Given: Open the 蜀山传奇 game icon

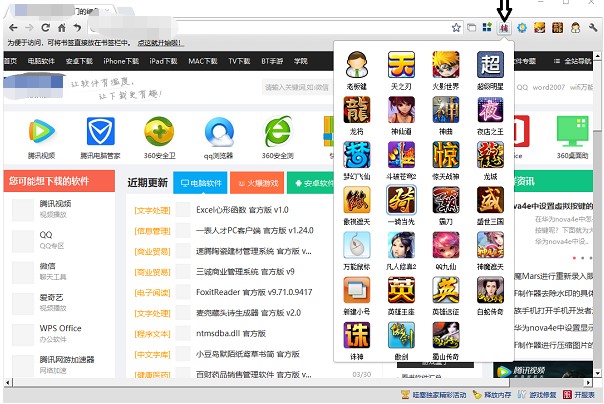Looking at the screenshot, I should tap(446, 335).
